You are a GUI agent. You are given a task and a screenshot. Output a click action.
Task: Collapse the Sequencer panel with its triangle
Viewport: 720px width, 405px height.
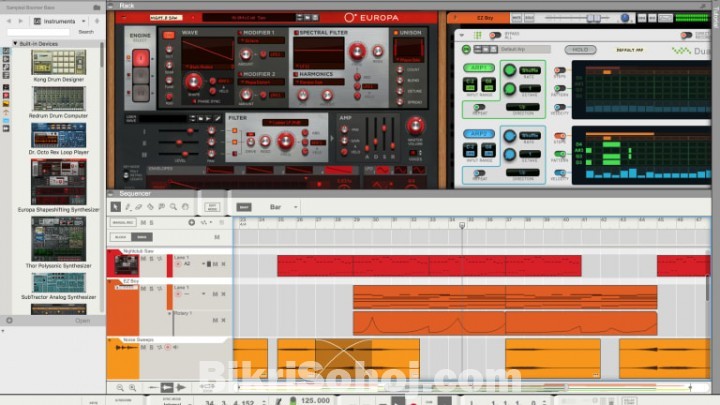point(111,193)
